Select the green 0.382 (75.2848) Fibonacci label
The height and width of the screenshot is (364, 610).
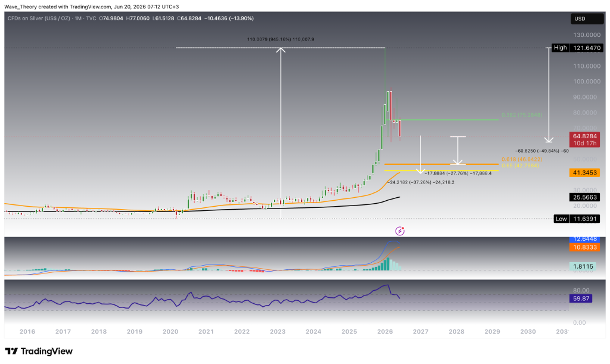pyautogui.click(x=522, y=115)
